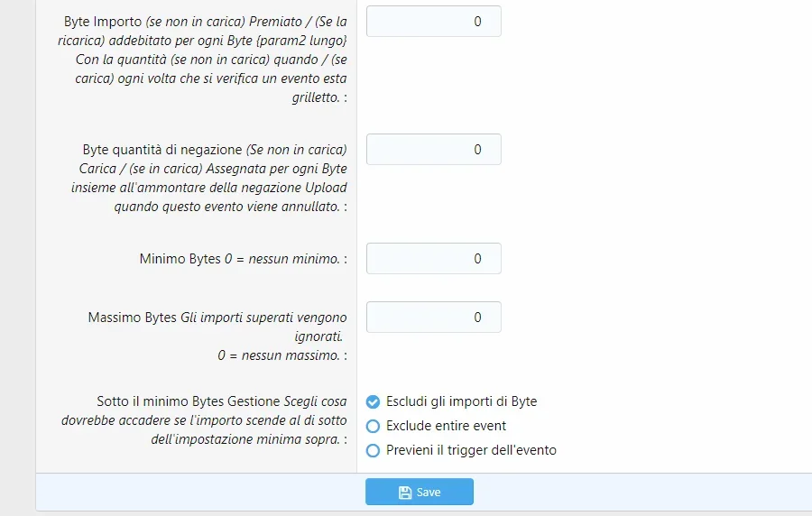Select the Massimo Bytes input box

click(x=433, y=317)
